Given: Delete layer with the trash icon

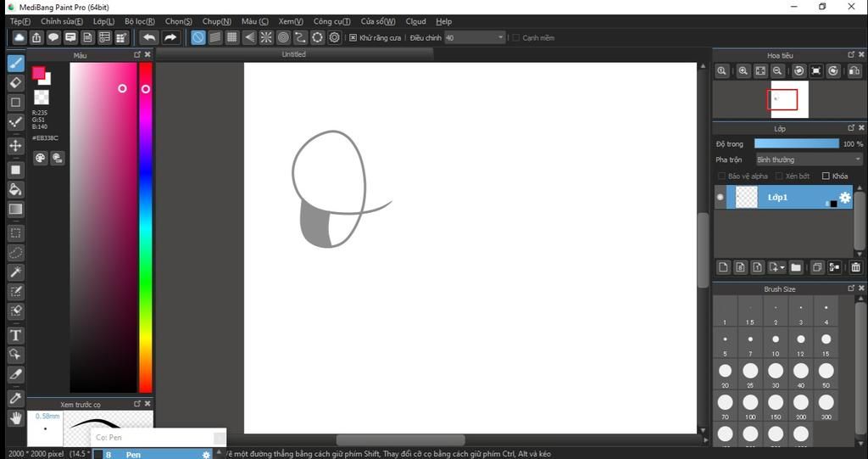Looking at the screenshot, I should point(856,267).
